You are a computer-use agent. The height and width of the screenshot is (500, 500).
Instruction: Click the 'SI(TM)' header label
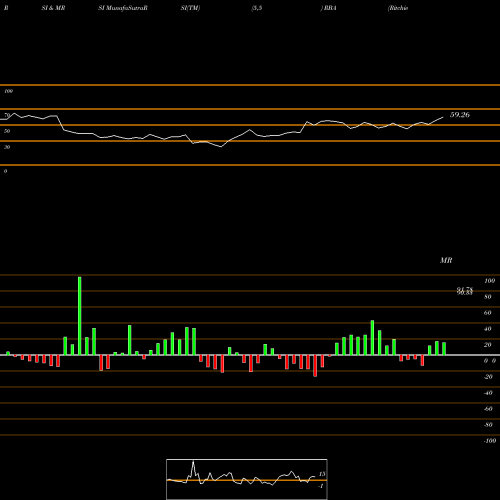tap(190, 8)
